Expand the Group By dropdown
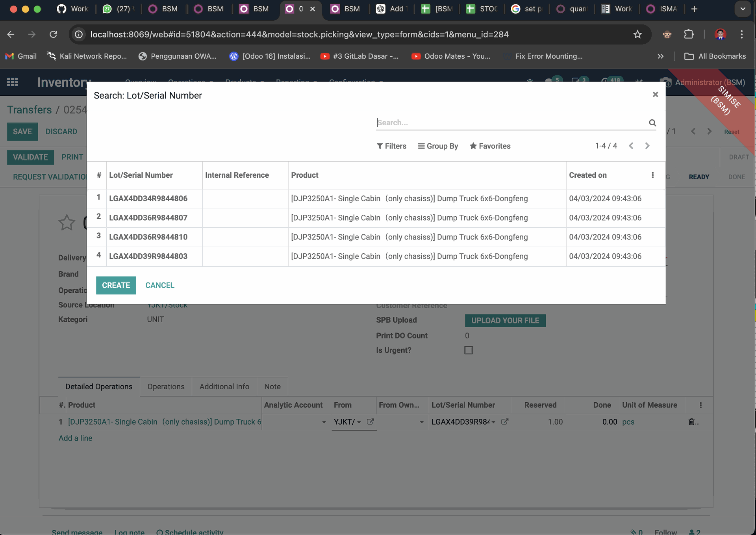This screenshot has width=756, height=535. (438, 146)
